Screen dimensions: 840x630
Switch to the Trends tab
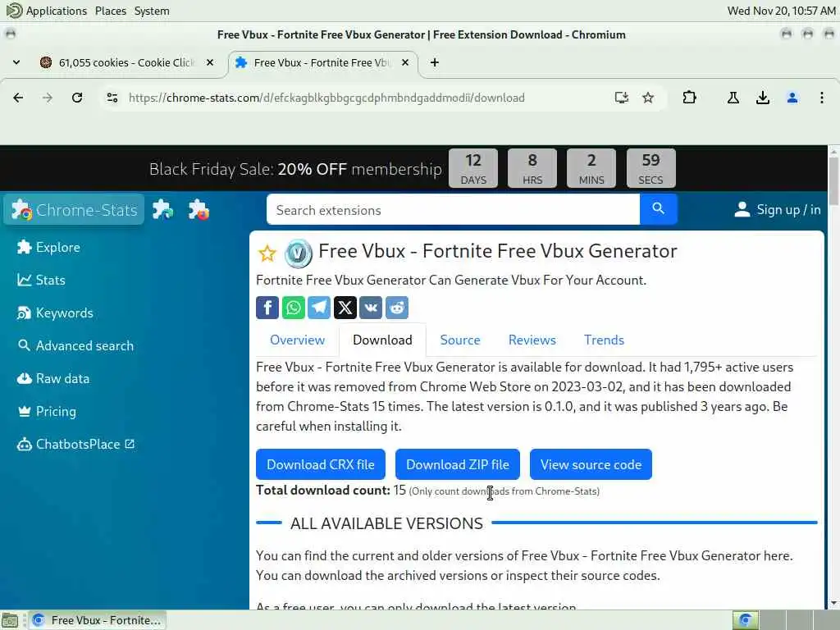click(x=604, y=340)
